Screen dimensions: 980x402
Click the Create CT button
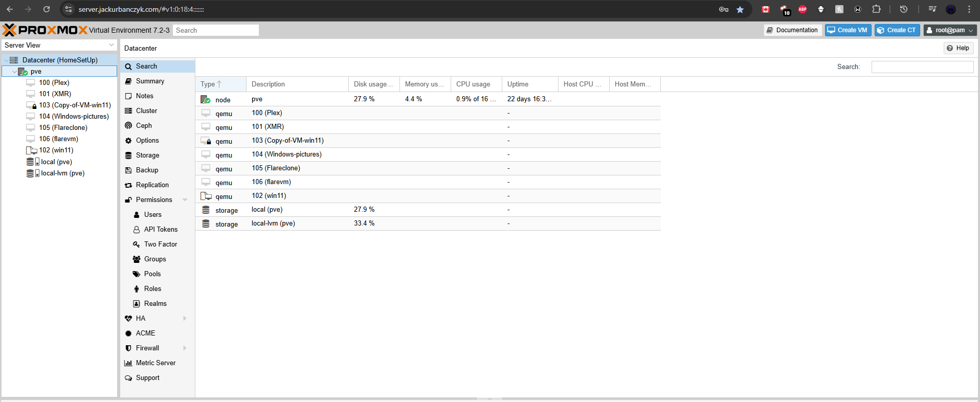pos(897,30)
